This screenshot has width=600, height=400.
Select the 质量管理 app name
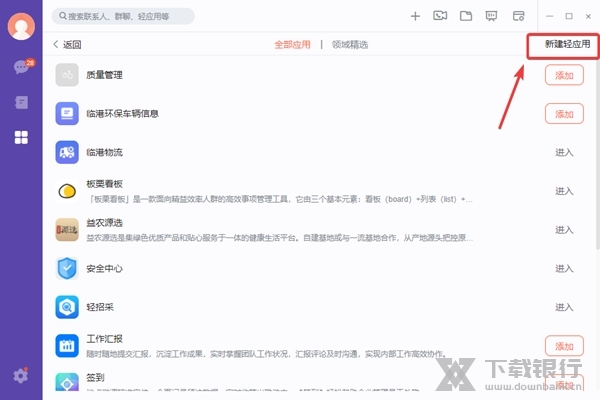104,75
